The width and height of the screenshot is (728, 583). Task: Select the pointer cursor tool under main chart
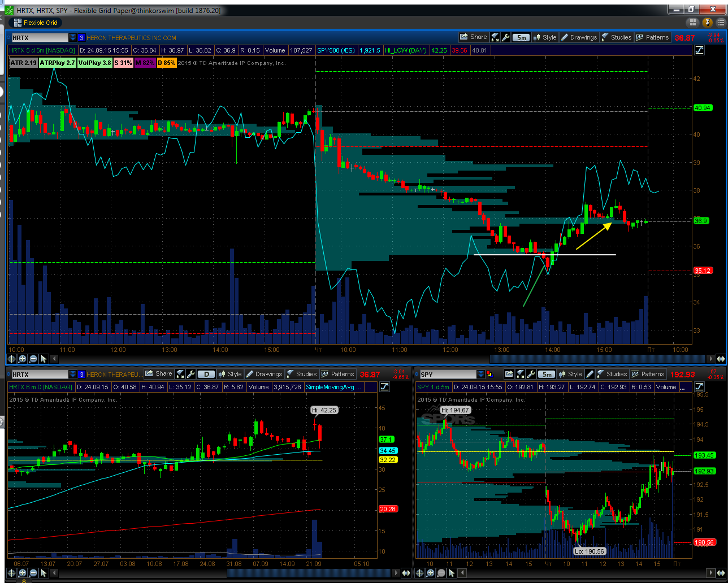coord(44,359)
